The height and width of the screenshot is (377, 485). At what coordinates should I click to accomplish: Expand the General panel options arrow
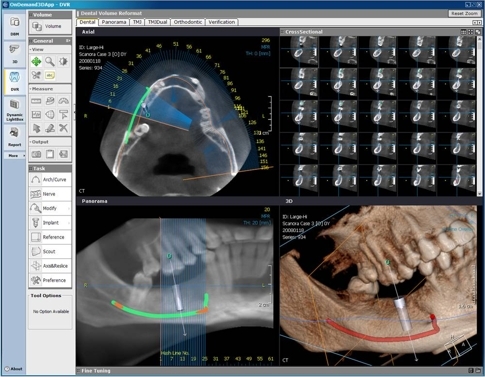click(68, 41)
